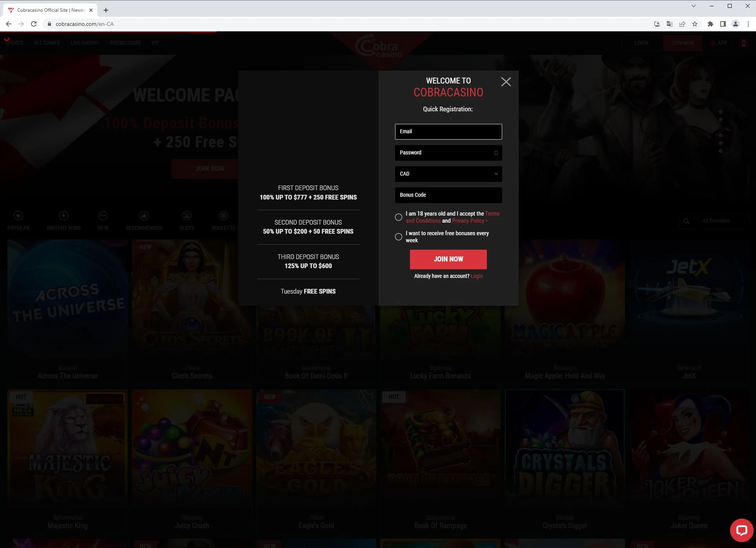Click the LOGIN button in header
Viewport: 756px width, 548px height.
(641, 43)
